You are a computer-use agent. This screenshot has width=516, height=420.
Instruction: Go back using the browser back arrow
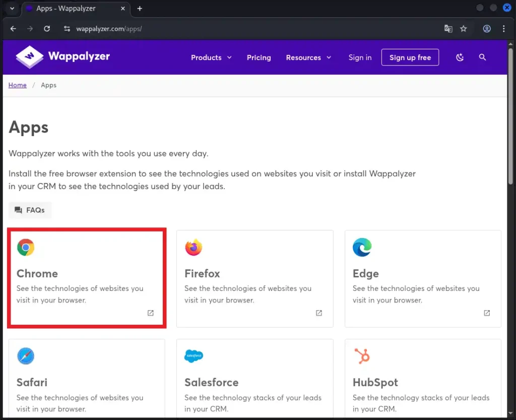[13, 29]
